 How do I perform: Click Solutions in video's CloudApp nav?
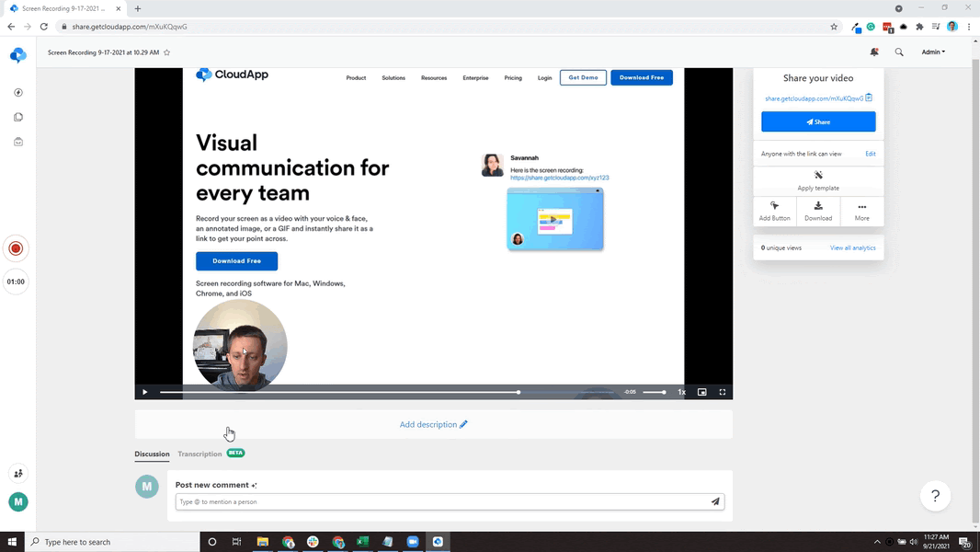point(393,78)
